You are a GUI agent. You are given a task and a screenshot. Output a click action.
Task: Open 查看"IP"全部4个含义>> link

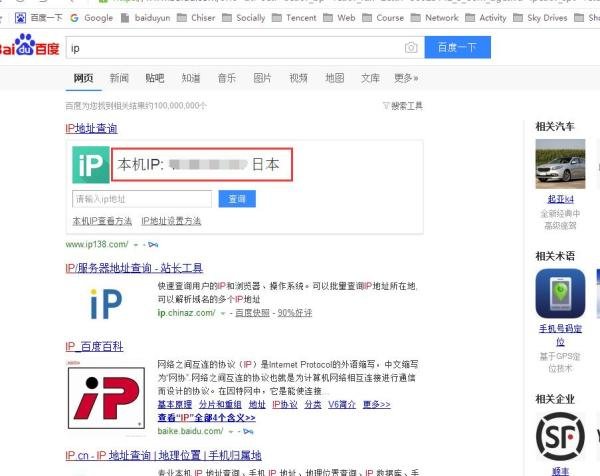click(207, 418)
